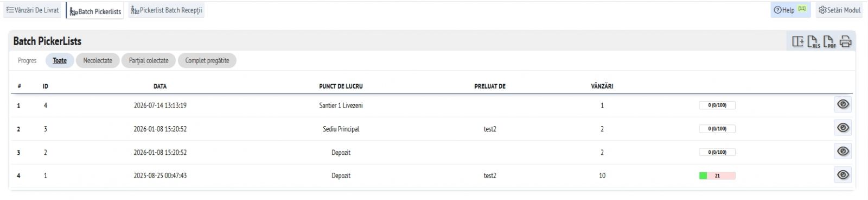Export the list to XLS

[814, 41]
